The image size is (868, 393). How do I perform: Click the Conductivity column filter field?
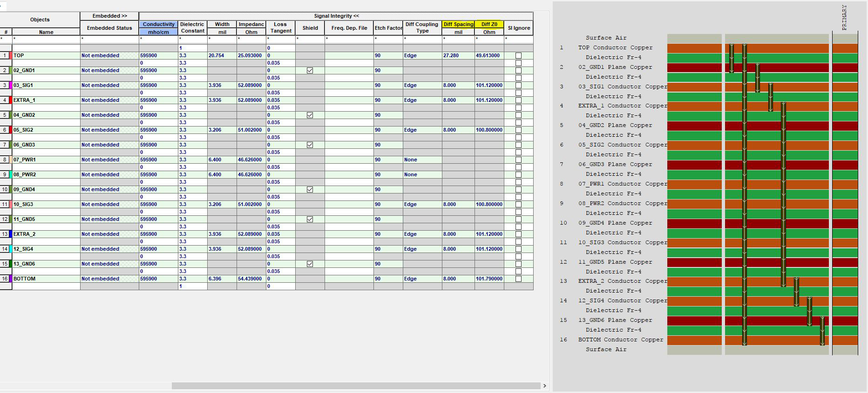coord(158,39)
